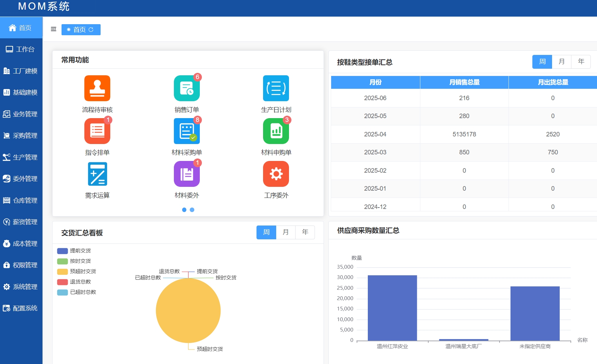Open the 流程待审核 function icon

click(x=97, y=88)
